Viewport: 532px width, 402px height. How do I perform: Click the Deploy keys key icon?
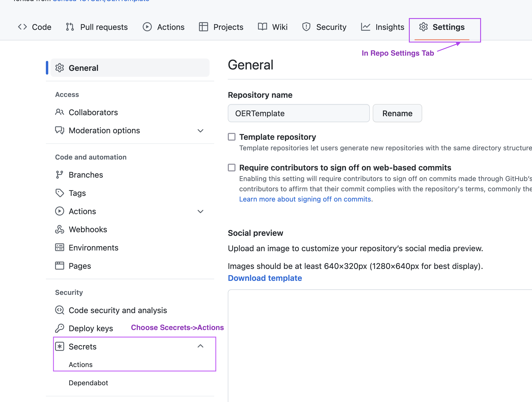point(59,328)
